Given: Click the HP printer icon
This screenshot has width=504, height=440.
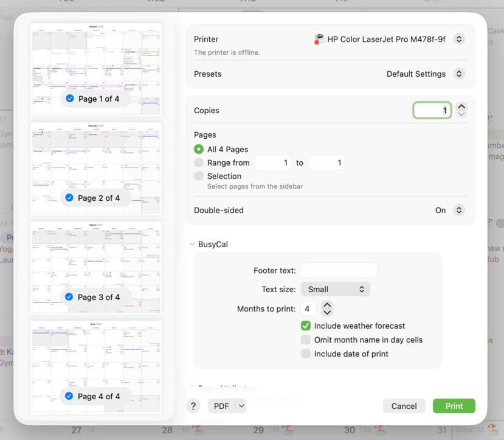Looking at the screenshot, I should 319,40.
